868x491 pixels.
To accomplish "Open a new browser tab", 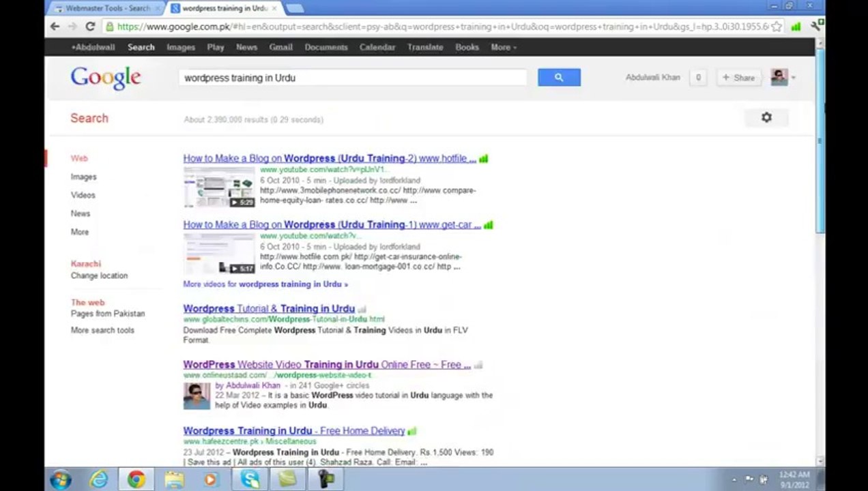I will [x=295, y=8].
